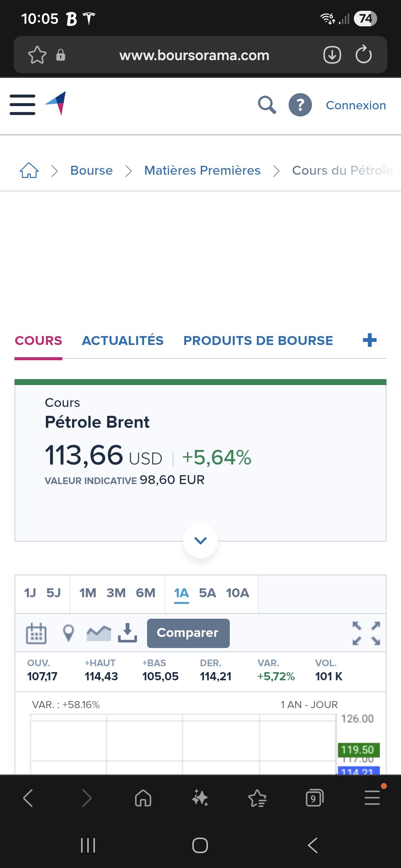
Task: Go to home via breadcrumb house icon
Action: (29, 171)
